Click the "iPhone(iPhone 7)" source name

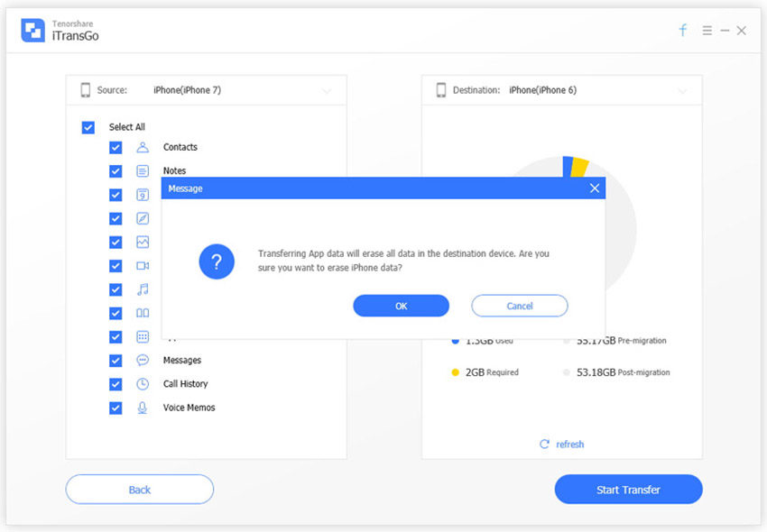click(188, 90)
